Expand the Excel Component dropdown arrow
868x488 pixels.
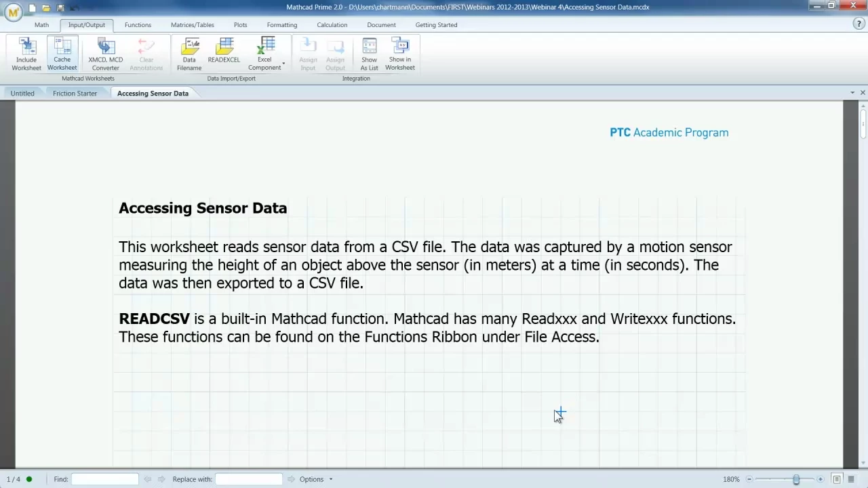click(283, 64)
